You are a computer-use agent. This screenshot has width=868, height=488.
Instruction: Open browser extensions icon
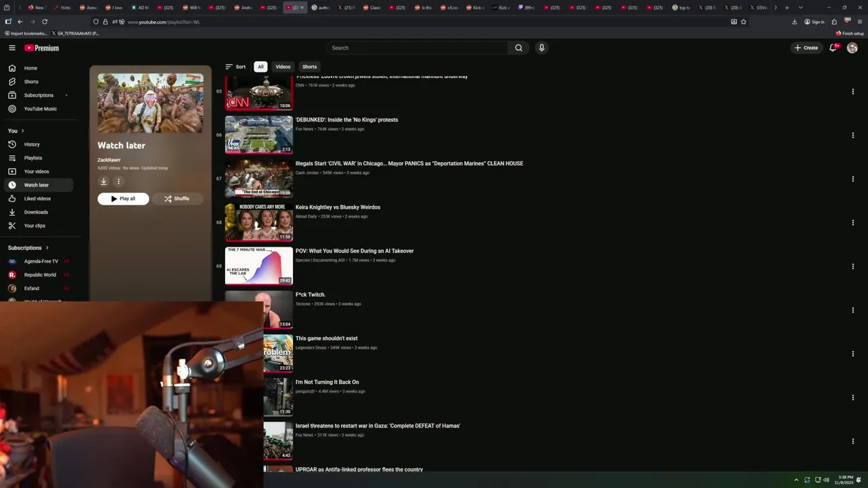(834, 22)
